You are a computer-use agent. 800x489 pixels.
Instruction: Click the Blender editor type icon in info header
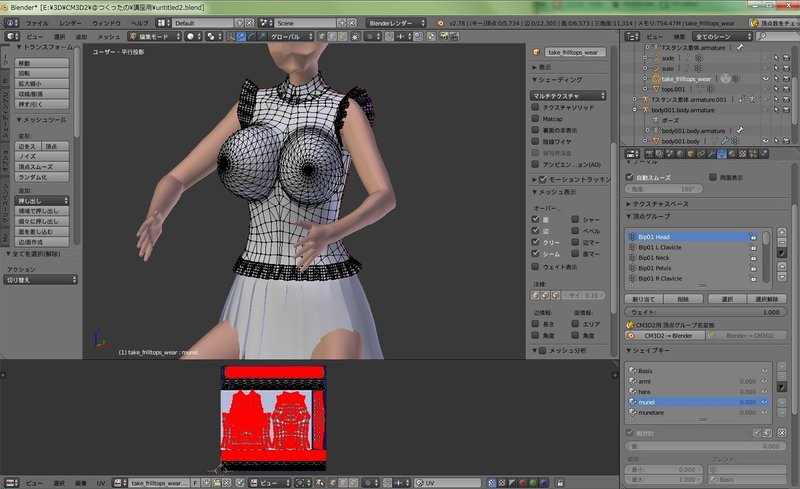point(9,21)
